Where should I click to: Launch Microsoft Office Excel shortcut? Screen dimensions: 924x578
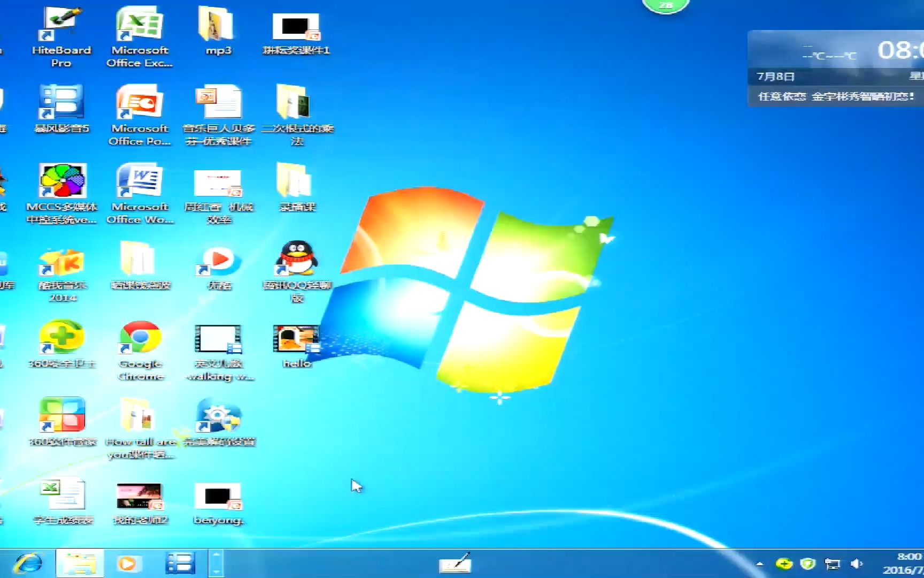pos(140,36)
